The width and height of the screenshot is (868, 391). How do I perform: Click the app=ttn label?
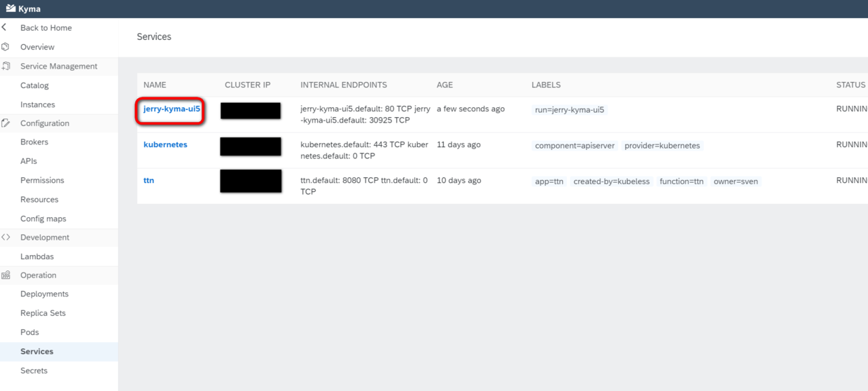[549, 181]
